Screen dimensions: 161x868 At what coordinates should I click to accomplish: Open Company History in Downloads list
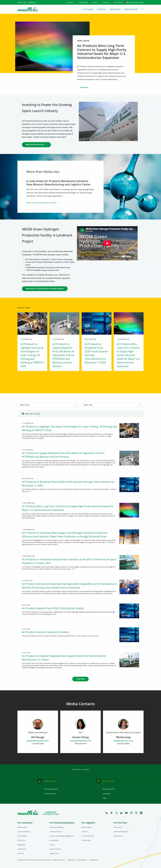pos(50,794)
